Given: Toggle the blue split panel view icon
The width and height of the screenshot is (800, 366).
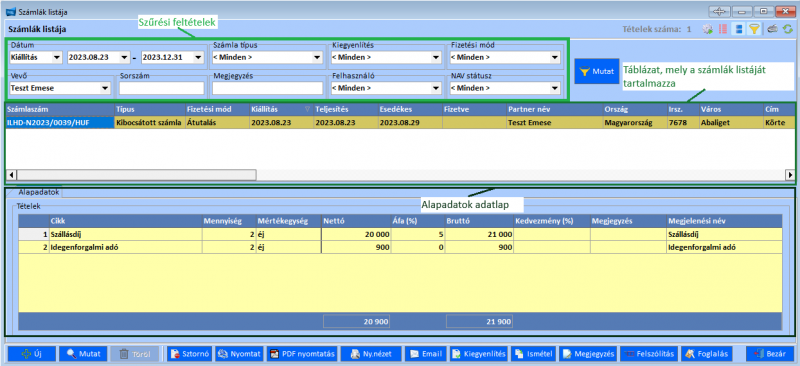Looking at the screenshot, I should click(738, 30).
